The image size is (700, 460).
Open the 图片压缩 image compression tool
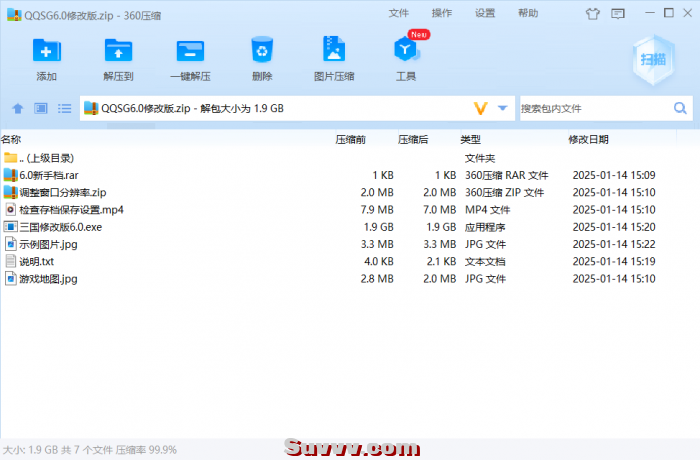point(334,49)
